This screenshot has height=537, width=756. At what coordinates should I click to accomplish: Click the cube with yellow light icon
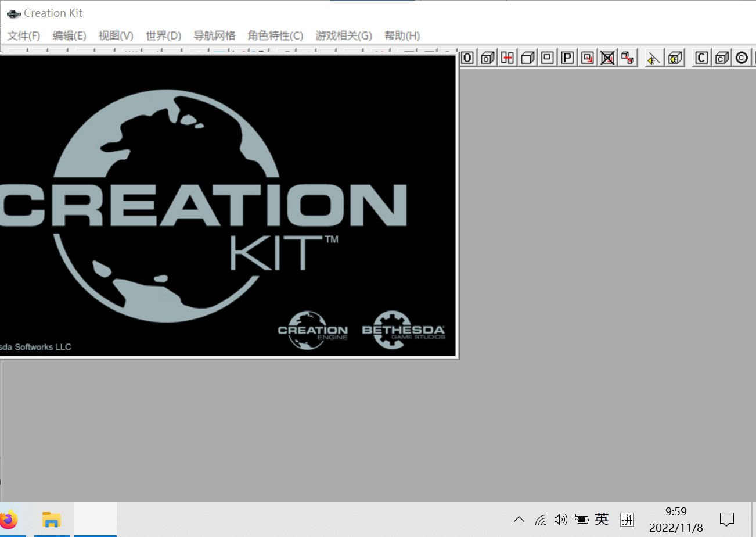pos(674,58)
